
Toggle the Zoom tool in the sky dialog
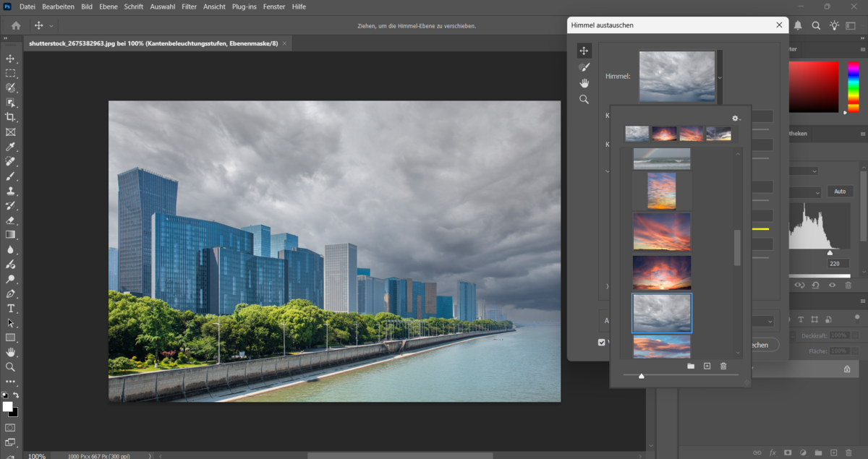pyautogui.click(x=584, y=99)
